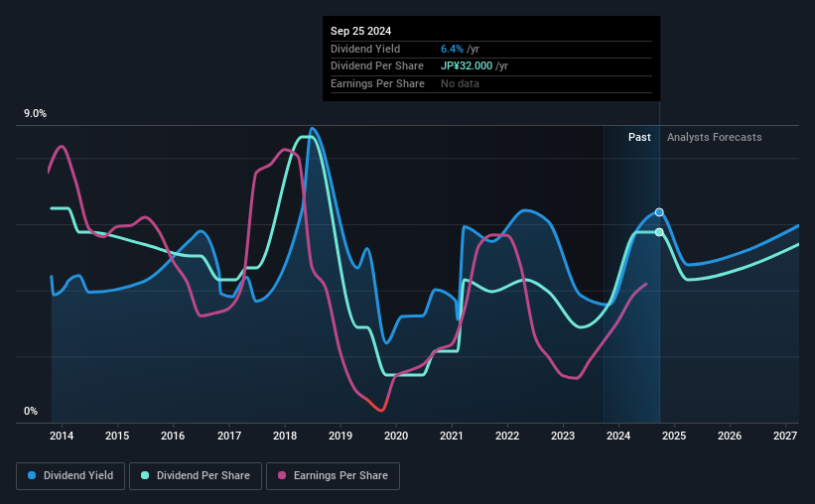815x504 pixels.
Task: Click the Past region label
Action: tap(639, 137)
